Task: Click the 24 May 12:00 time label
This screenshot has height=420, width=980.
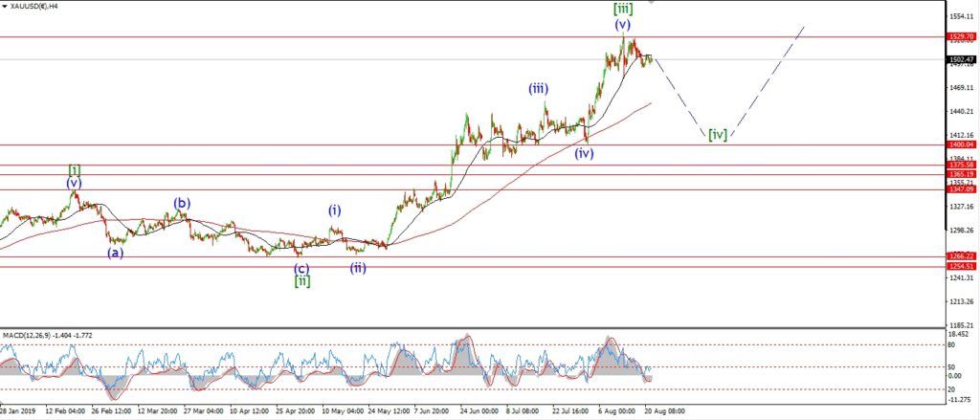Action: 390,412
